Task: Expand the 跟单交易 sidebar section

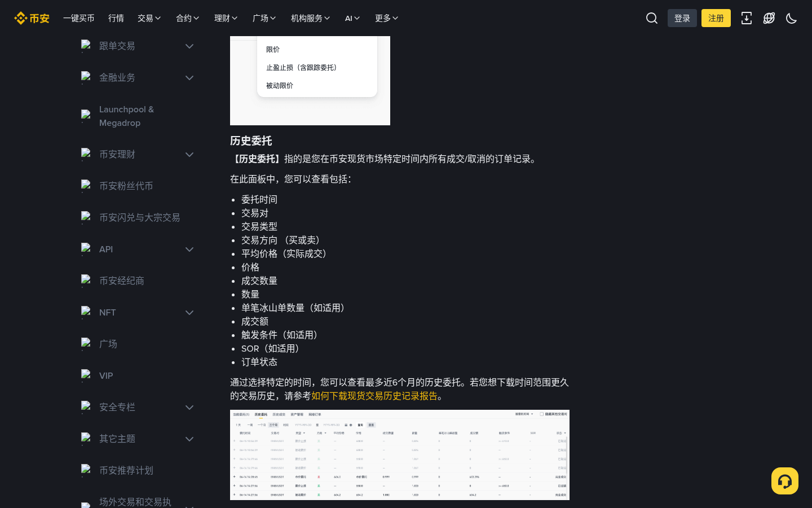Action: point(189,46)
